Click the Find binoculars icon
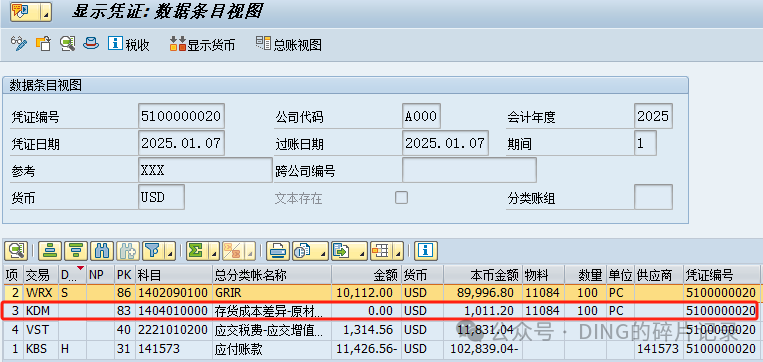763x362 pixels. [x=102, y=251]
